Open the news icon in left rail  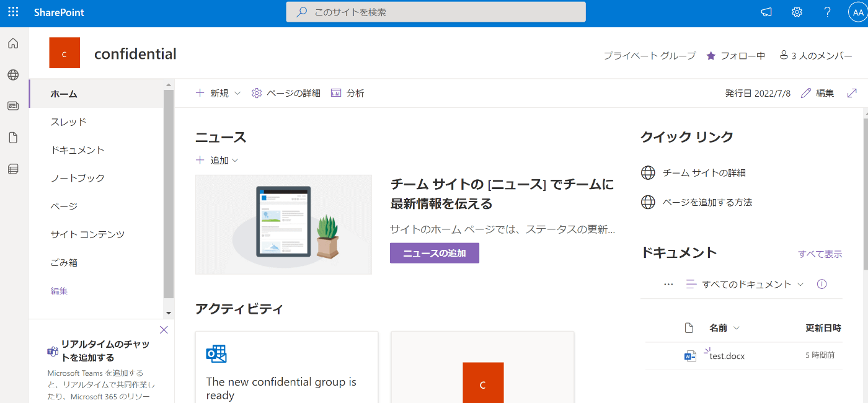coord(13,106)
